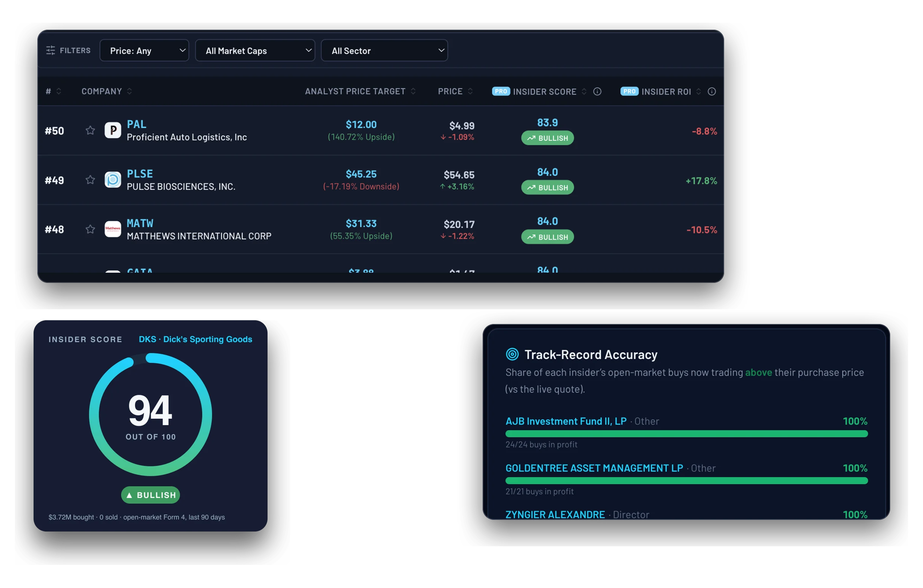This screenshot has width=923, height=588.
Task: Click the $45.25 analyst price target
Action: (361, 174)
